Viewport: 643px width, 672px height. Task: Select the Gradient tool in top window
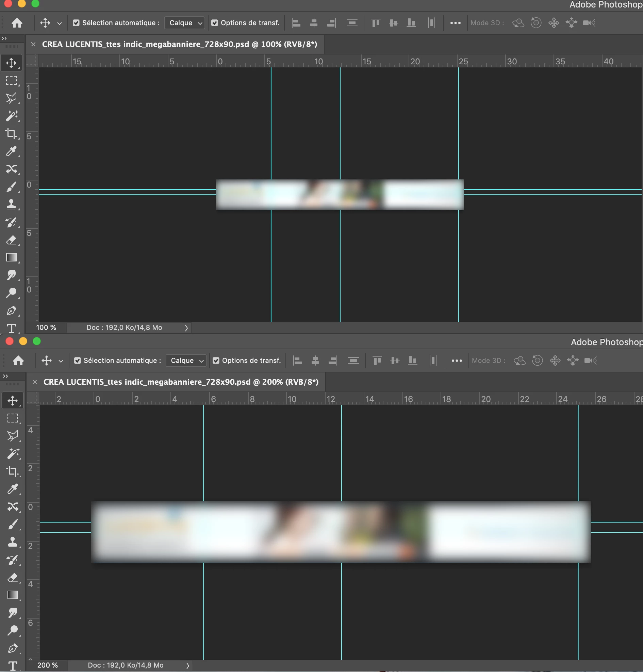pyautogui.click(x=11, y=257)
